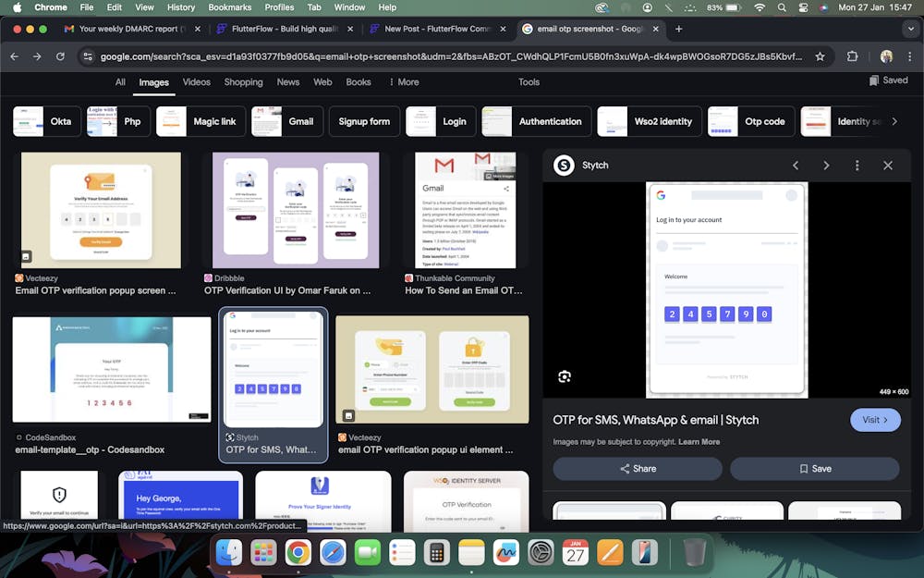Click the address bar URL field
The width and height of the screenshot is (924, 578).
click(451, 56)
